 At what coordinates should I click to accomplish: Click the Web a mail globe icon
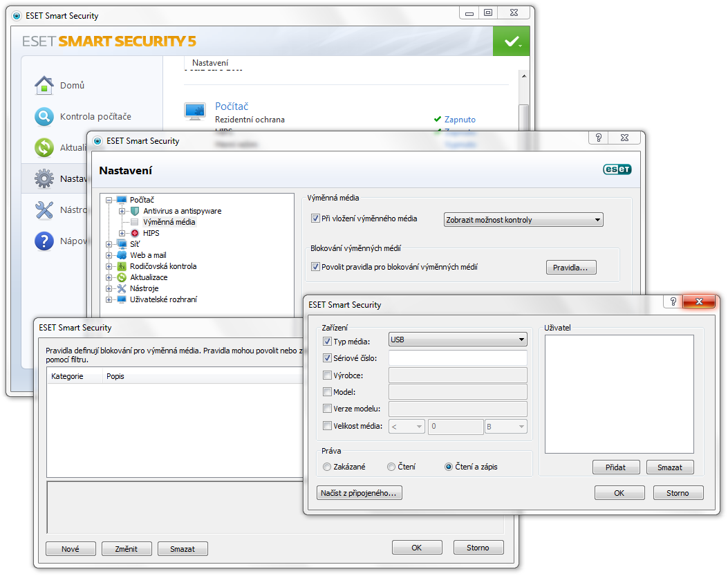click(122, 255)
